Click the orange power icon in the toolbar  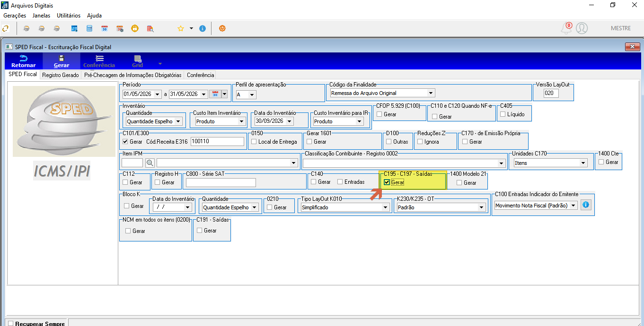pyautogui.click(x=222, y=28)
